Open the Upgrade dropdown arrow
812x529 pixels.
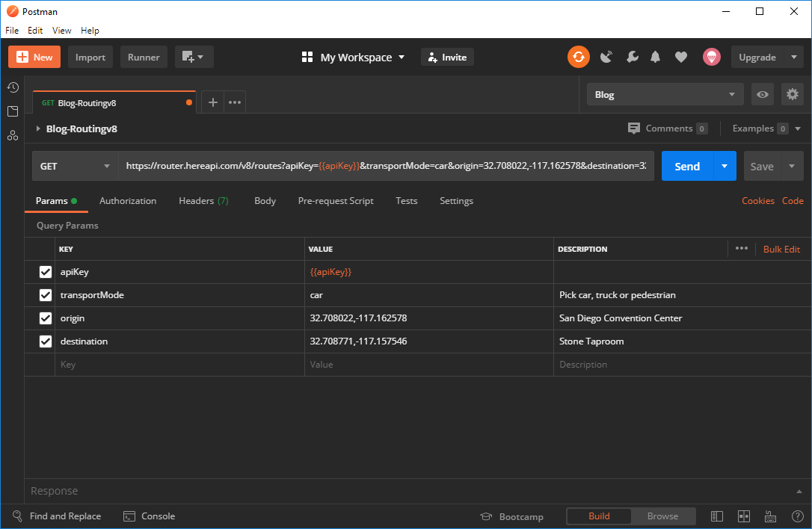tap(794, 57)
